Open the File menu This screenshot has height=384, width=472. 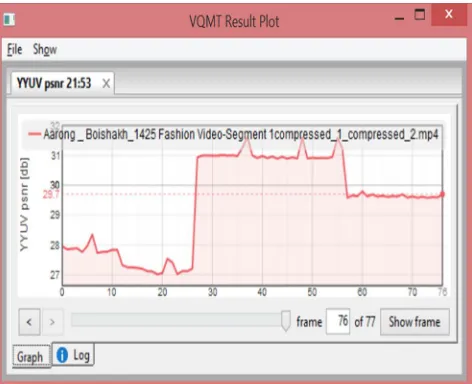[x=15, y=50]
